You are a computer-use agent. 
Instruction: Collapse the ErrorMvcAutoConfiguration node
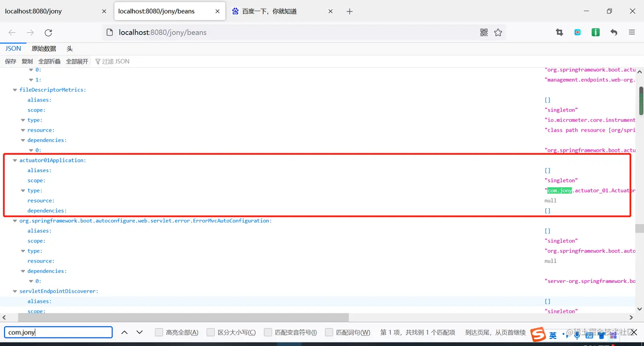tap(15, 221)
